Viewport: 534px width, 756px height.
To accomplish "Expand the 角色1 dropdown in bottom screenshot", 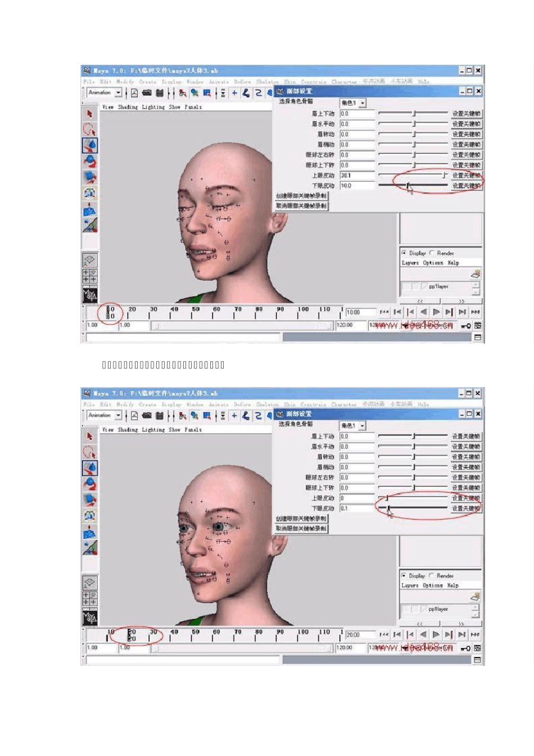I will tap(363, 426).
